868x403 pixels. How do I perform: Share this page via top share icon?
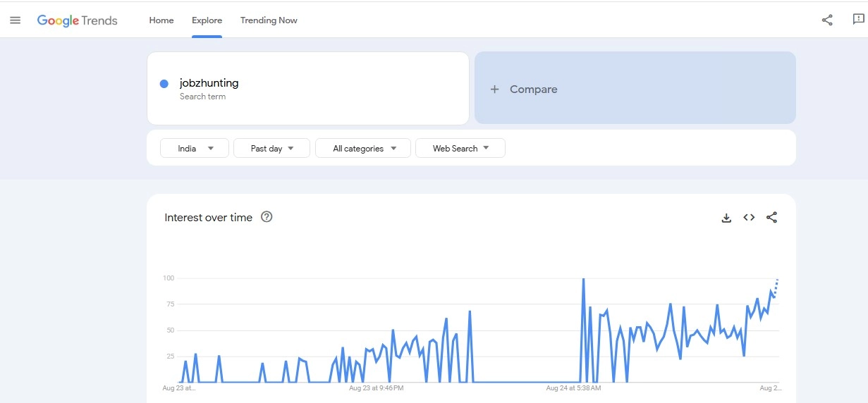pos(827,20)
